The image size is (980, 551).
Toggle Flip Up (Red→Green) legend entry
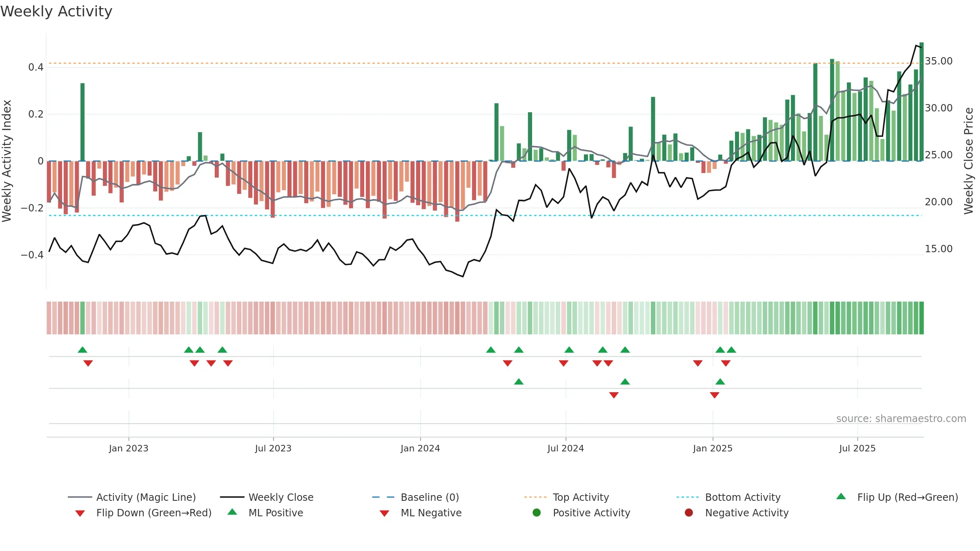(897, 497)
